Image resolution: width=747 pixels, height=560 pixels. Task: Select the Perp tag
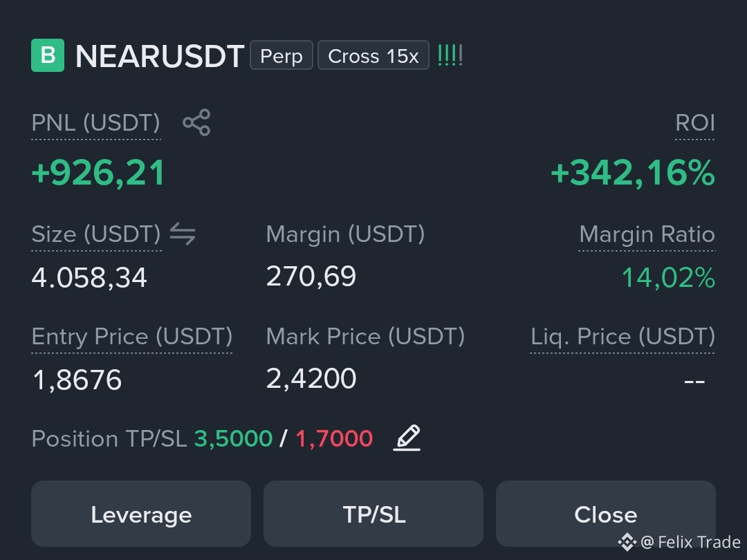click(281, 55)
